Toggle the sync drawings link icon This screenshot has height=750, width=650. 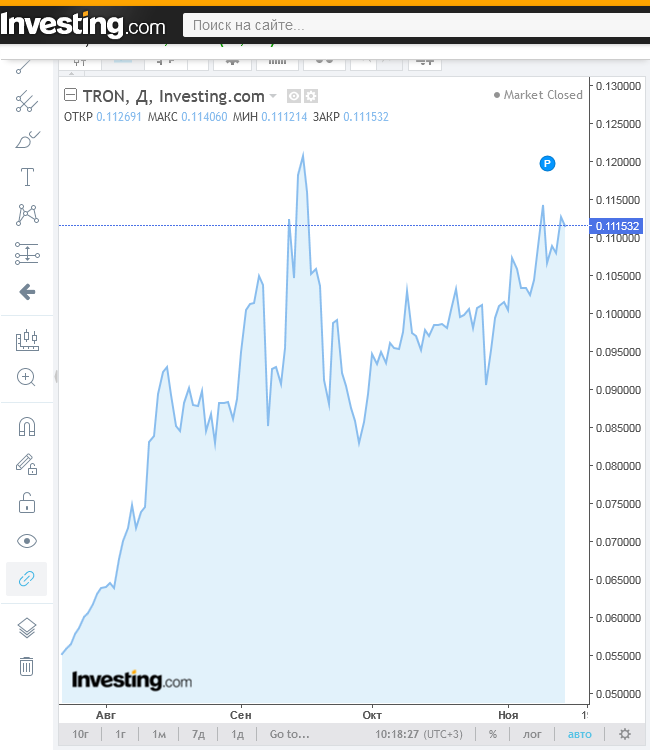[x=26, y=579]
